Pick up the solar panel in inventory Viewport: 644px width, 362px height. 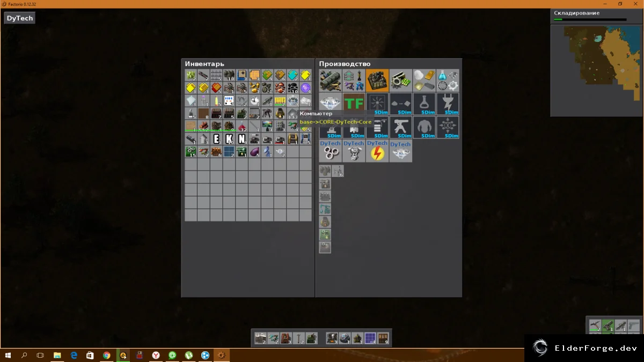(229, 152)
